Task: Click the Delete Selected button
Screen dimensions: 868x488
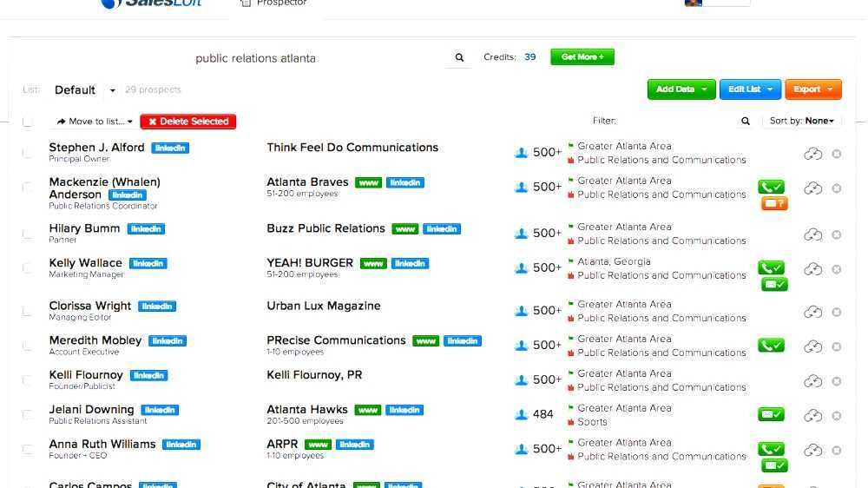Action: 188,122
